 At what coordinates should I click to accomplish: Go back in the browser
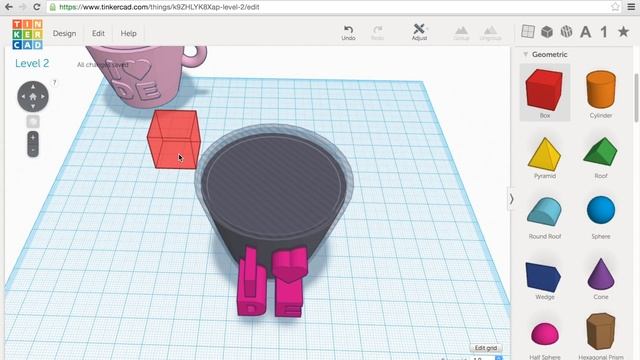(9, 7)
